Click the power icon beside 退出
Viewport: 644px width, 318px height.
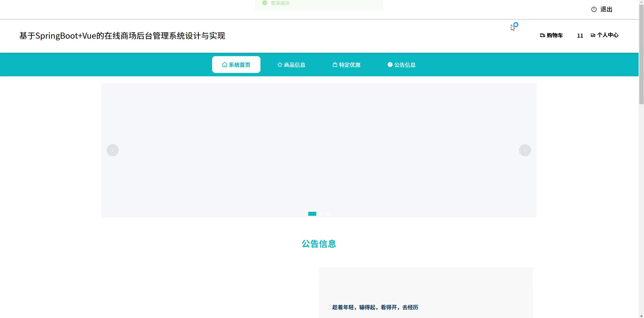pyautogui.click(x=594, y=9)
